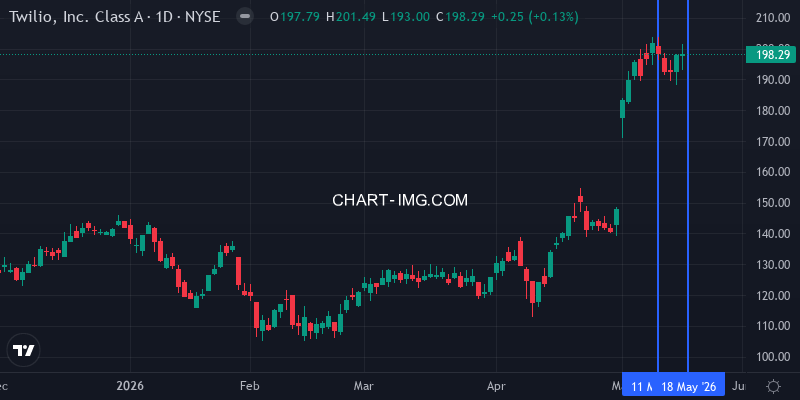Click the 130.00 price axis label

coord(773,264)
